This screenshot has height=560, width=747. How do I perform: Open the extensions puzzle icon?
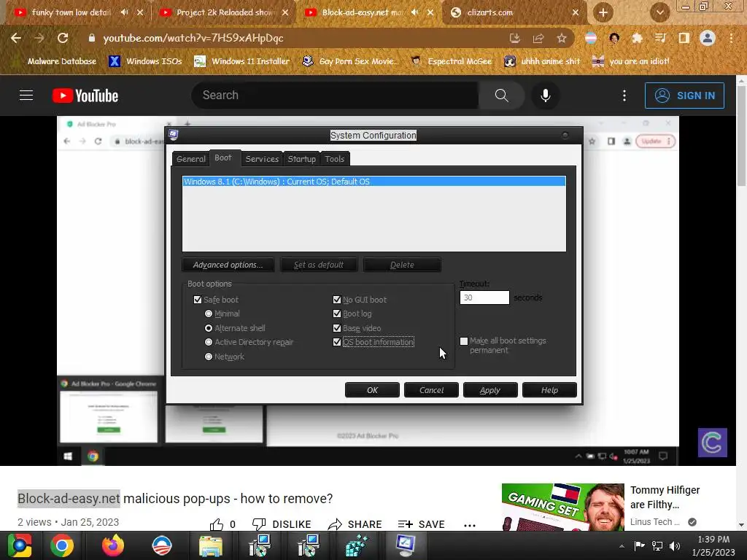[x=637, y=38]
